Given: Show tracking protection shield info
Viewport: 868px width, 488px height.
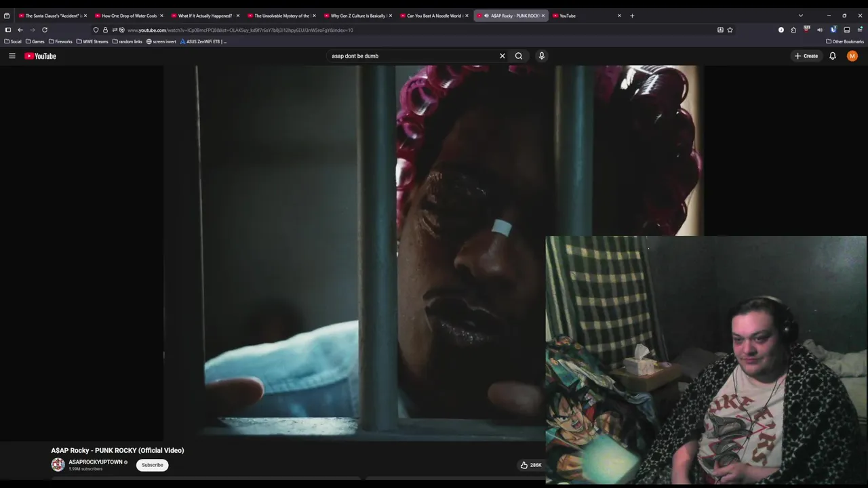Looking at the screenshot, I should [x=96, y=30].
